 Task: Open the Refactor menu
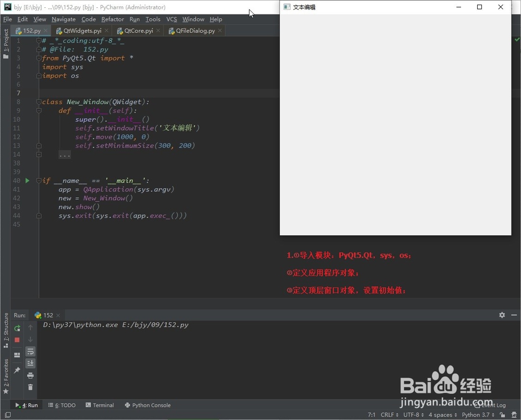click(113, 19)
